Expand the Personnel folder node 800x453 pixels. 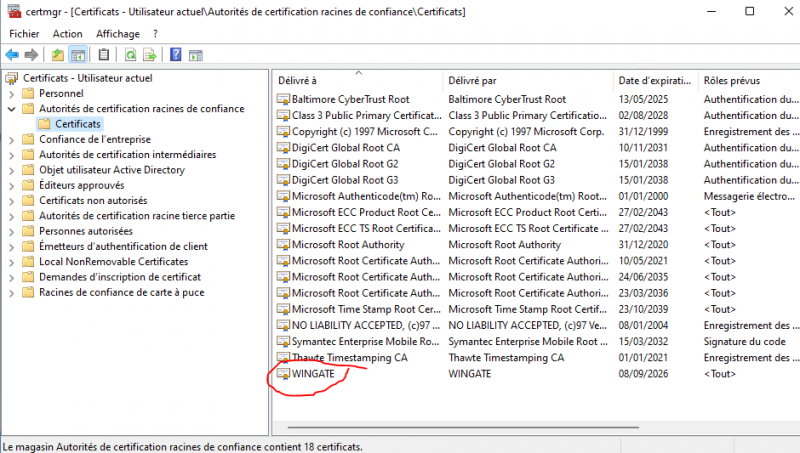(x=10, y=93)
